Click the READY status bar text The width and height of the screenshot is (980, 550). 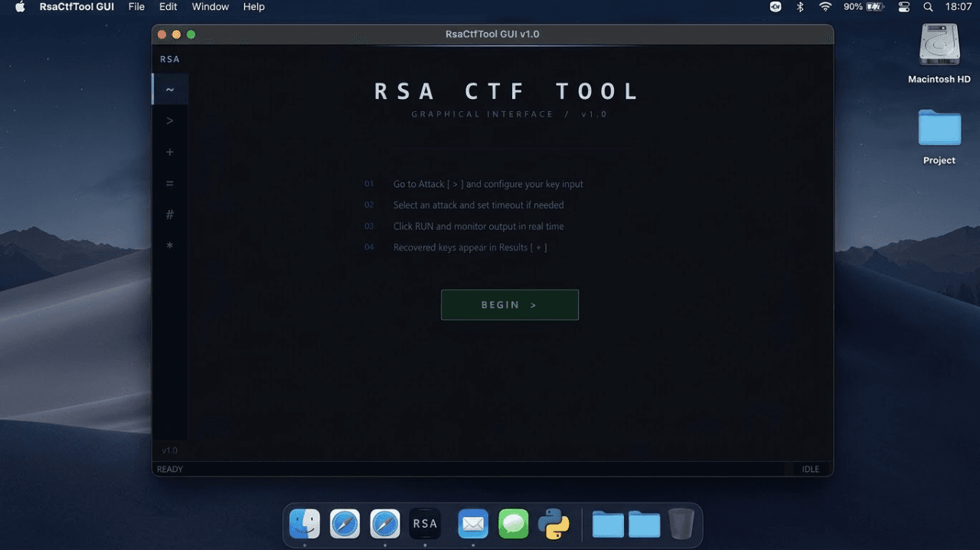coord(169,468)
